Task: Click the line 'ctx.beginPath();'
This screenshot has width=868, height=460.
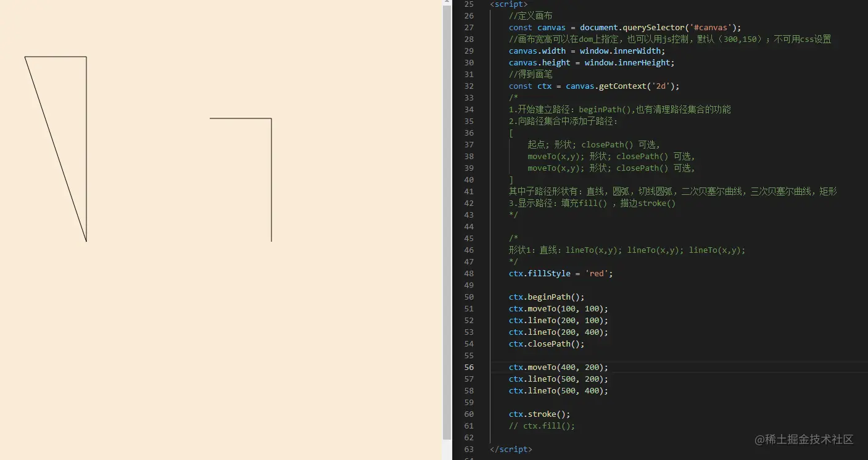Action: (x=547, y=297)
